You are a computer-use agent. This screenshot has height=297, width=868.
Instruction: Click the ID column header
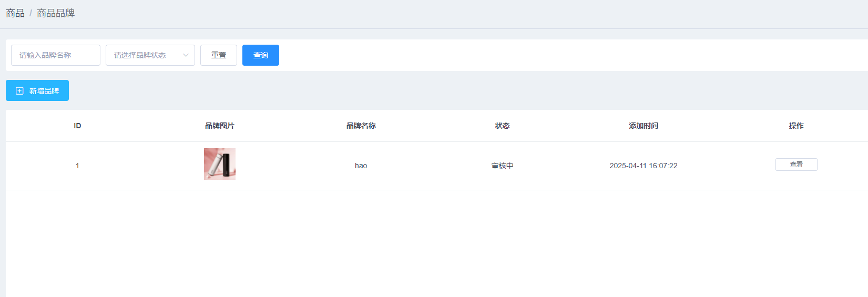click(x=77, y=126)
